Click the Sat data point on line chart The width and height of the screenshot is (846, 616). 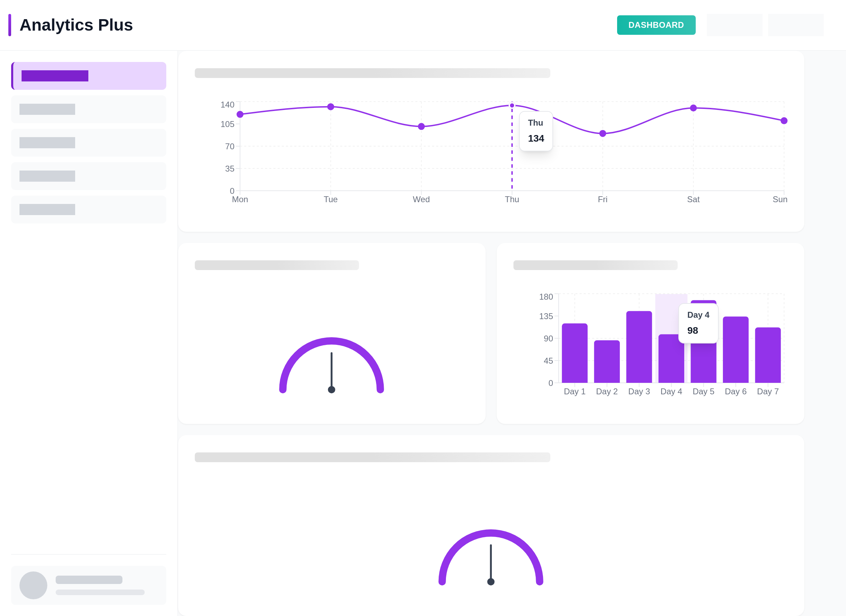[693, 108]
